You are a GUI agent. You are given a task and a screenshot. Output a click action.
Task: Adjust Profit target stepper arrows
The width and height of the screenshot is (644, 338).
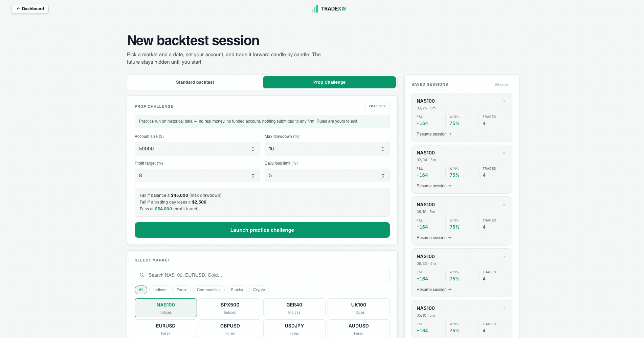(x=253, y=175)
